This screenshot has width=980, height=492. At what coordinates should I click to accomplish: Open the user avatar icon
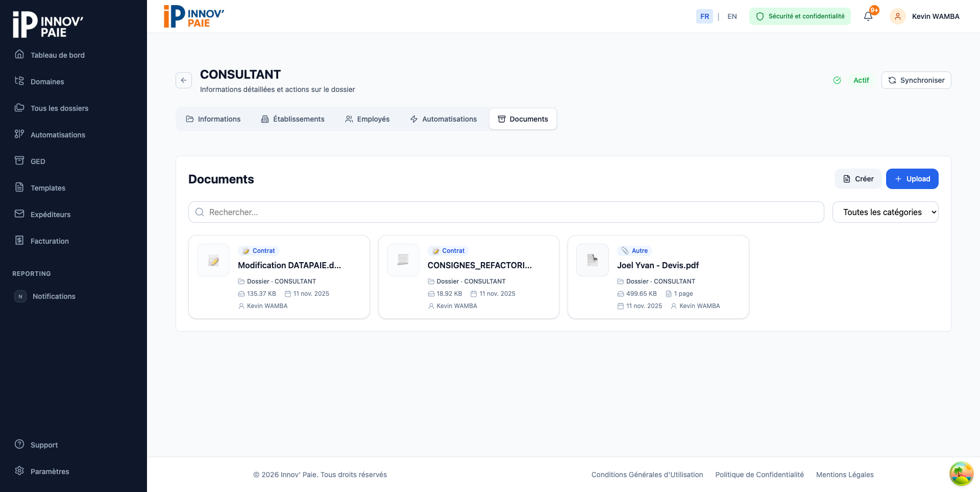[897, 16]
